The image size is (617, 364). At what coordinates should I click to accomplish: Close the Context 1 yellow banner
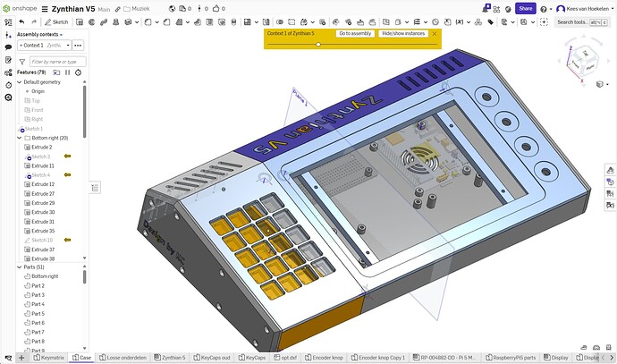pyautogui.click(x=435, y=34)
